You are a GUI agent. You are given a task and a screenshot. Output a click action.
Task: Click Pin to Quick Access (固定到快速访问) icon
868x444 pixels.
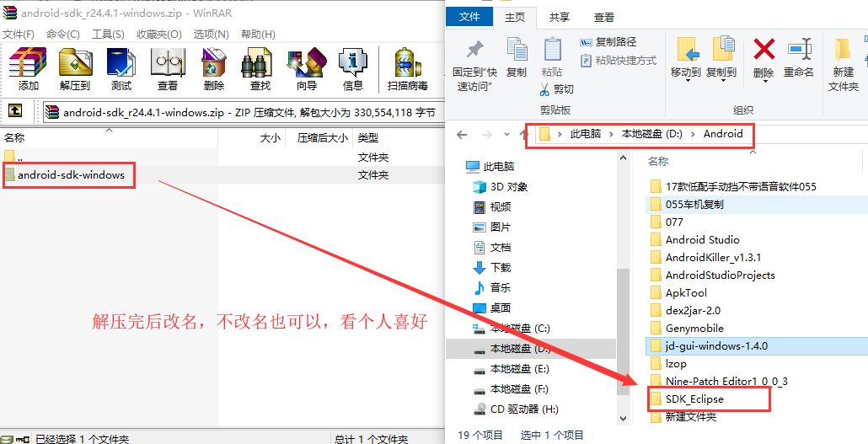pos(474,51)
